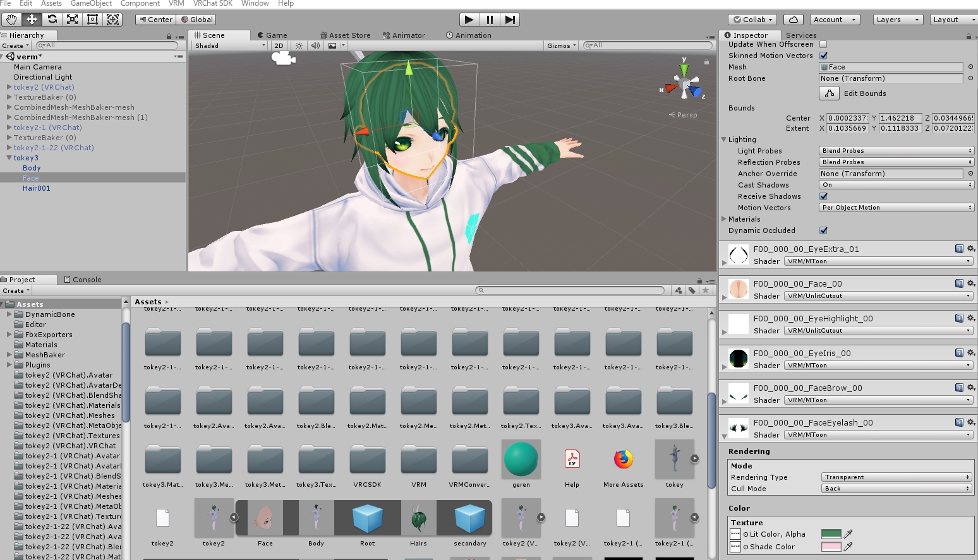Open Light Probes dropdown
Image resolution: width=978 pixels, height=560 pixels.
pyautogui.click(x=896, y=151)
